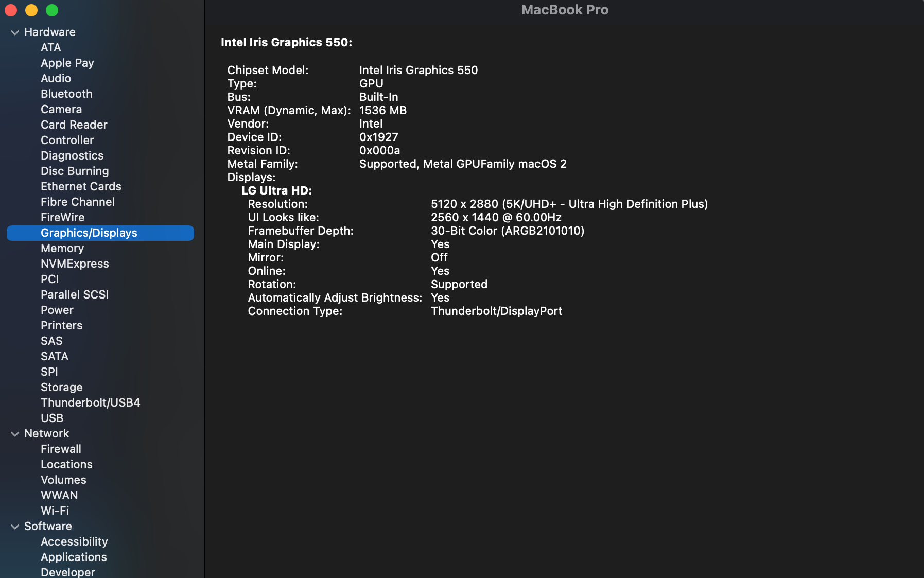
Task: Open Storage information
Action: [x=62, y=387]
